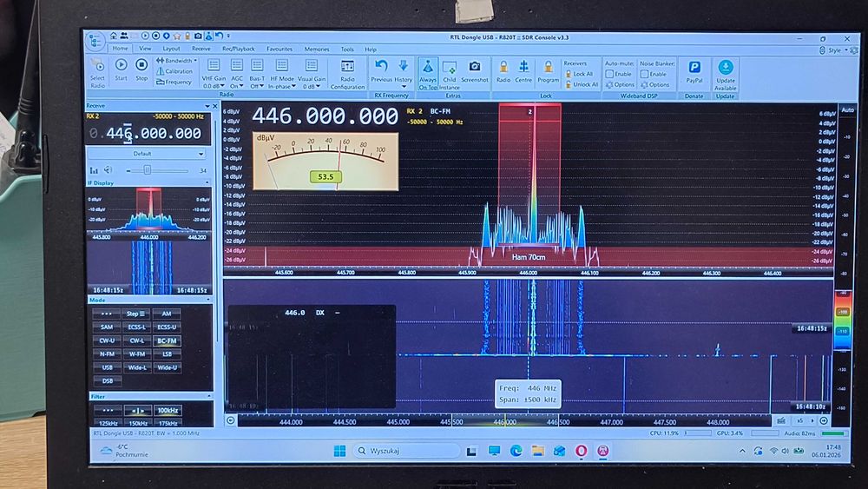Open Default profile combo box
Image resolution: width=868 pixels, height=489 pixels.
(x=147, y=154)
